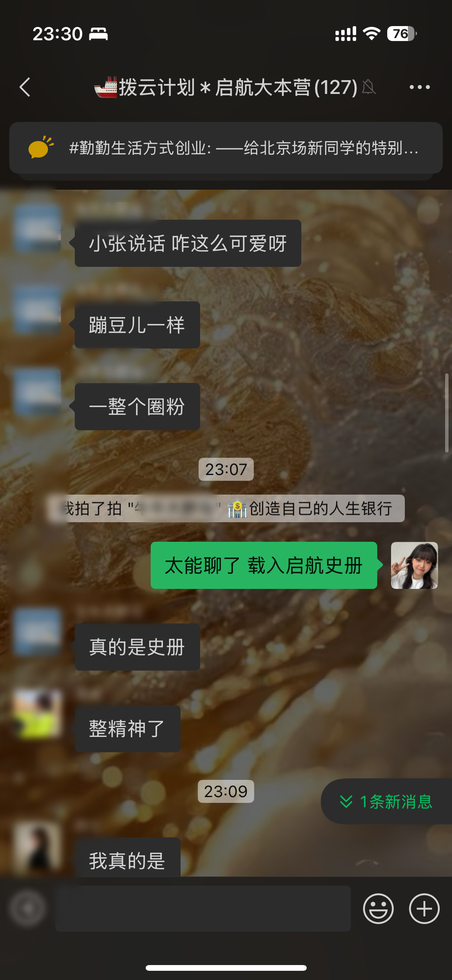Select the green bubble 太能聊了 载入启航史册
Image resolution: width=452 pixels, height=980 pixels.
coord(264,565)
